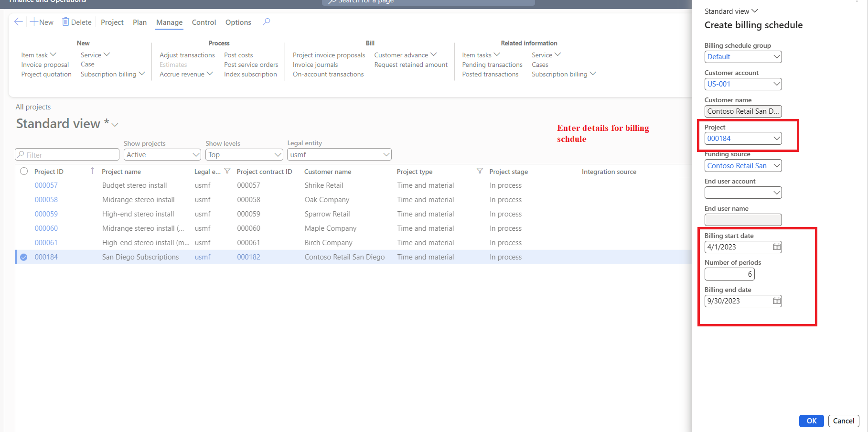Open the Legal entity usmf dropdown
The width and height of the screenshot is (868, 432).
(x=386, y=154)
